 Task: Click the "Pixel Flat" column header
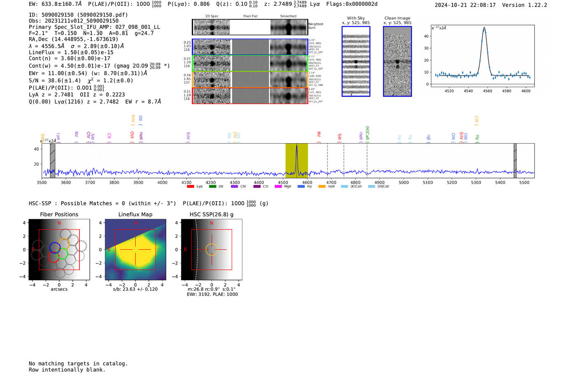[x=251, y=16]
